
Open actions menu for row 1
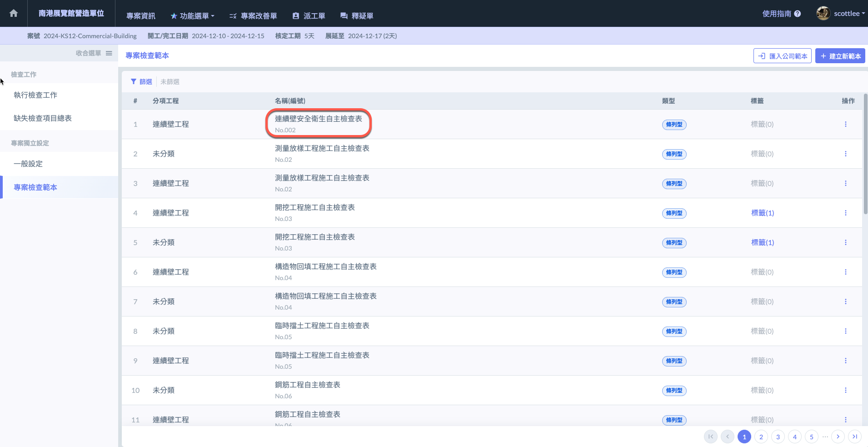[845, 124]
